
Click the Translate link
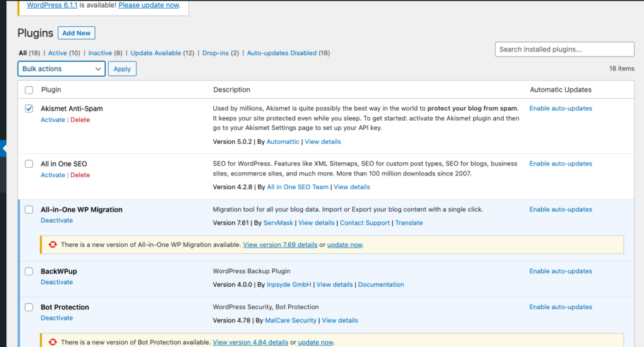[x=409, y=223]
